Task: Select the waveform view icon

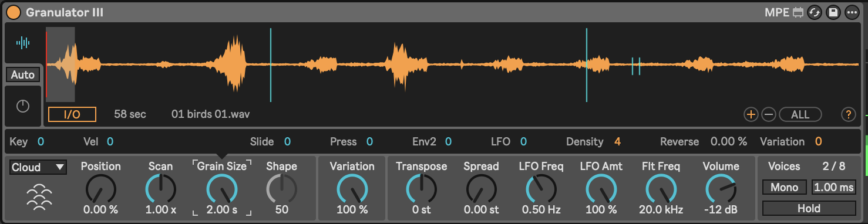Action: (x=23, y=42)
